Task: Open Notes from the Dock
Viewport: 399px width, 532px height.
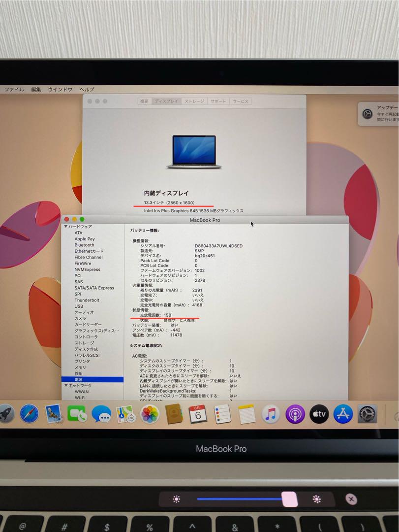Action: [246, 414]
